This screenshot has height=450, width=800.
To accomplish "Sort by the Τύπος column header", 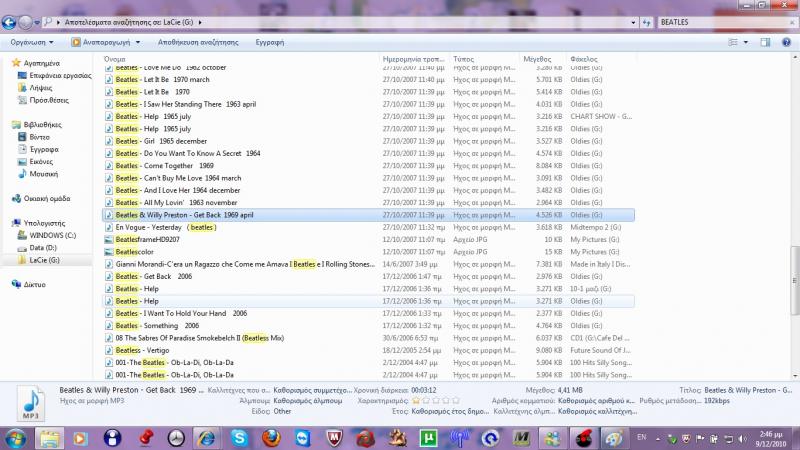I will [463, 59].
